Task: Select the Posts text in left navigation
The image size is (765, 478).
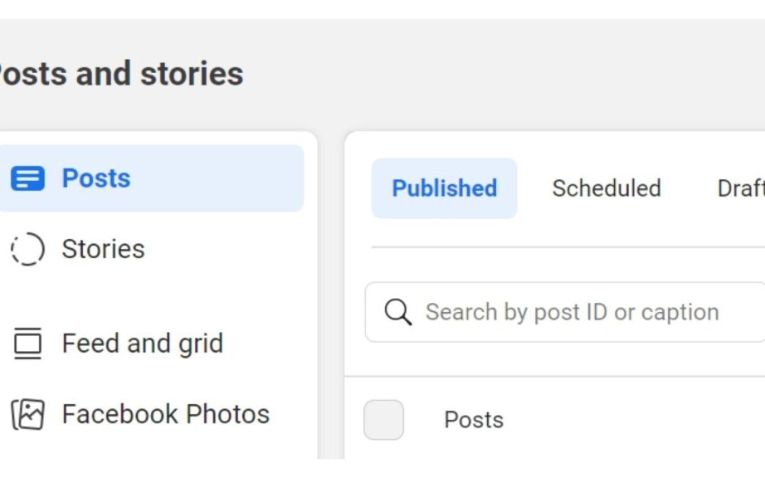Action: pos(96,179)
